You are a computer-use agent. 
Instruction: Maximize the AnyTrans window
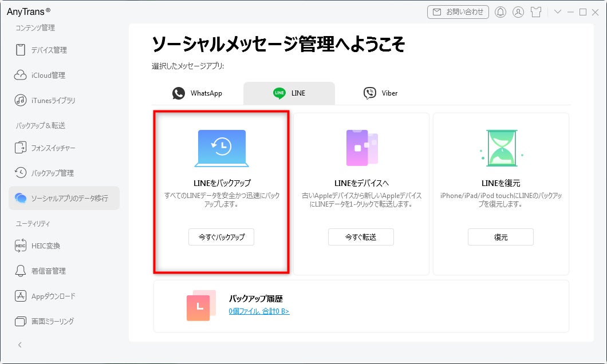coord(582,12)
